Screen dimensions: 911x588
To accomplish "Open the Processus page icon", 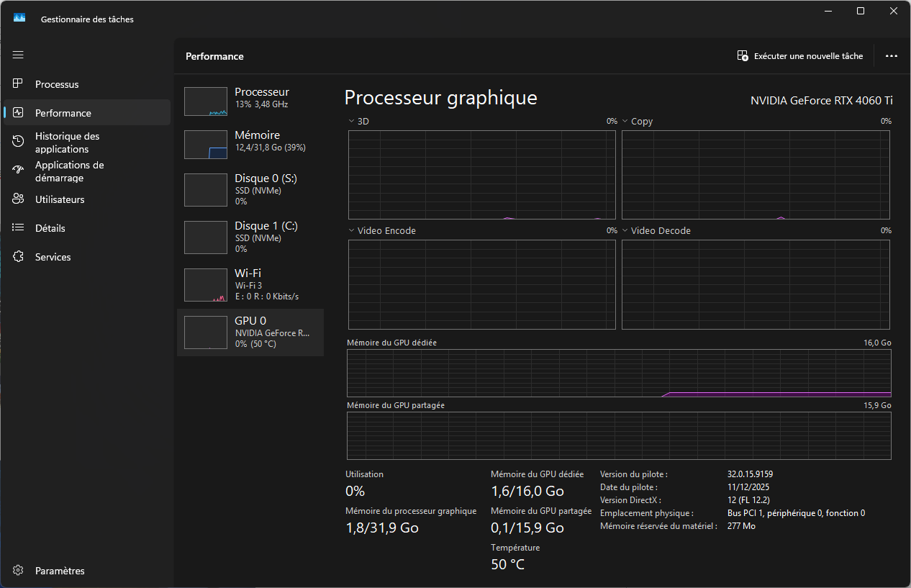I will (x=19, y=84).
